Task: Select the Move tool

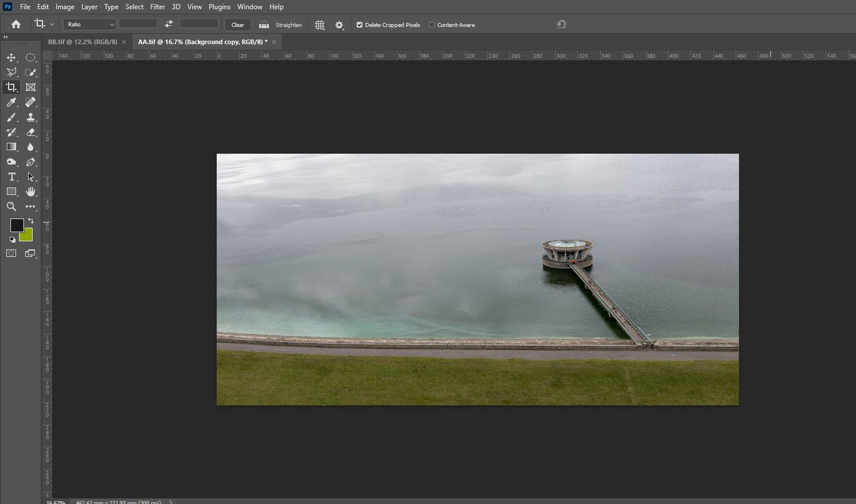Action: click(x=11, y=57)
